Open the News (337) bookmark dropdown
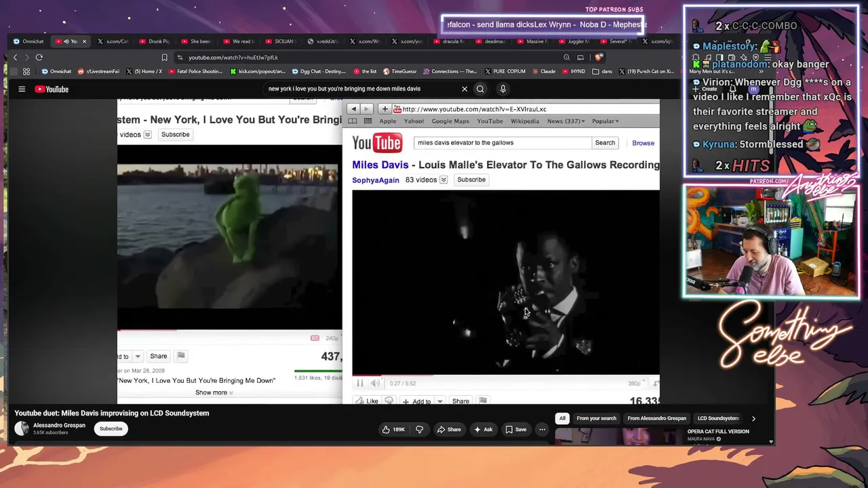The height and width of the screenshot is (488, 868). [565, 121]
